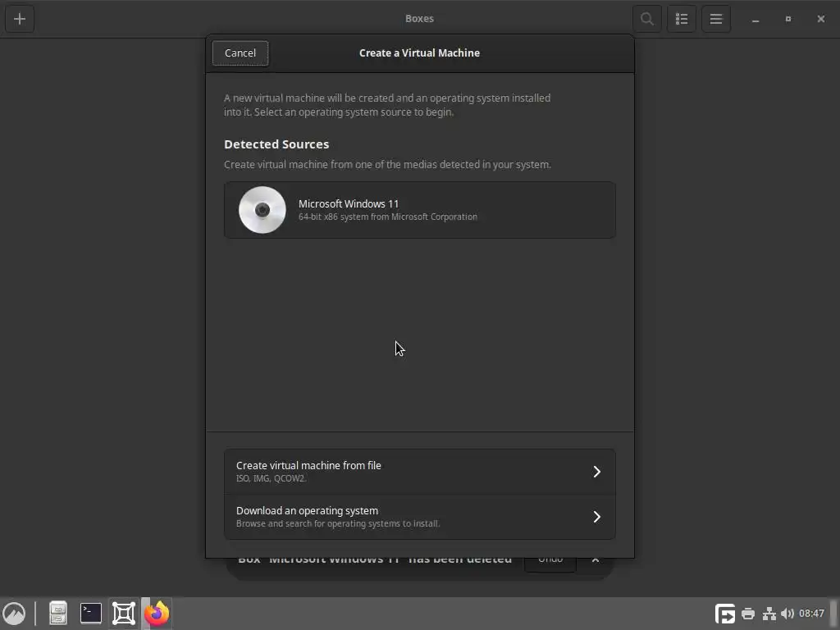This screenshot has width=840, height=630.
Task: Dismiss the box deleted notification
Action: [x=596, y=559]
